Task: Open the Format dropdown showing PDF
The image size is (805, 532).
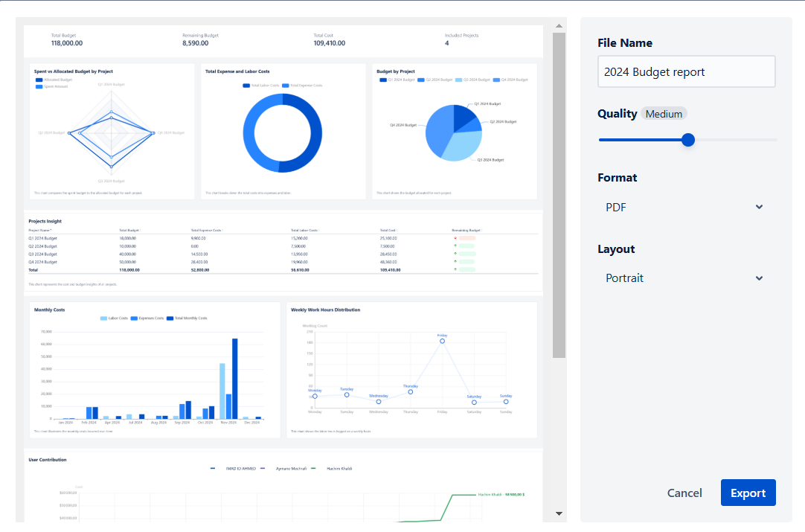Action: 687,208
